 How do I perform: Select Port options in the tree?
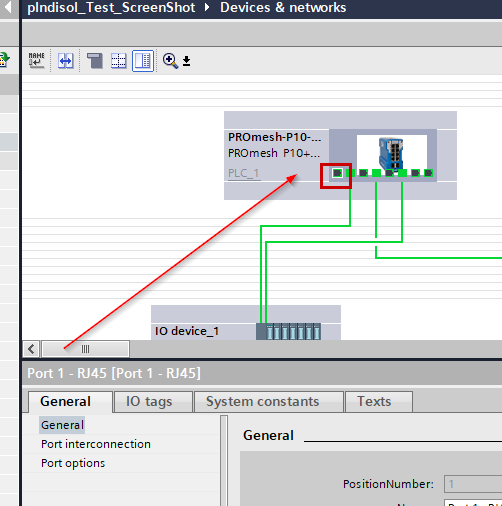click(x=73, y=463)
